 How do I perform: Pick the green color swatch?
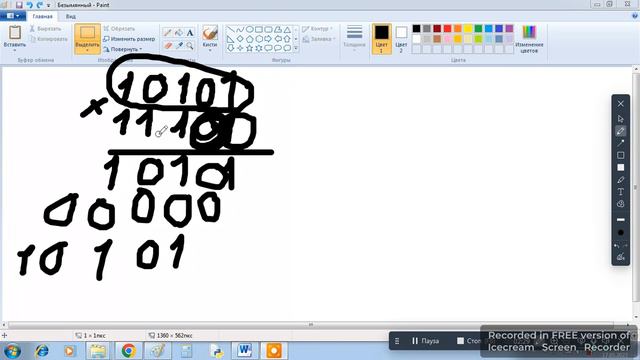tap(478, 28)
